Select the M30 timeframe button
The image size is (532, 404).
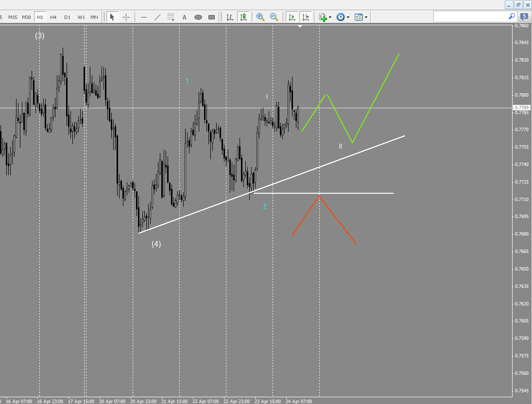point(26,17)
